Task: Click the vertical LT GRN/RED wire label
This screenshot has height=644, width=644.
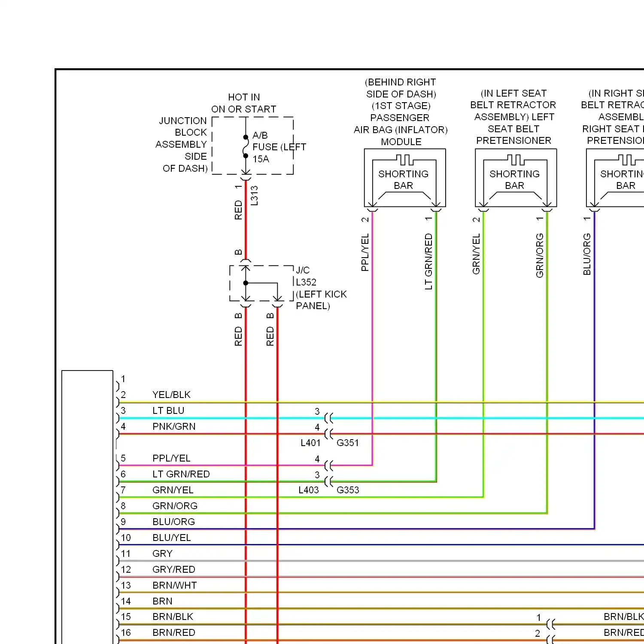Action: 428,261
